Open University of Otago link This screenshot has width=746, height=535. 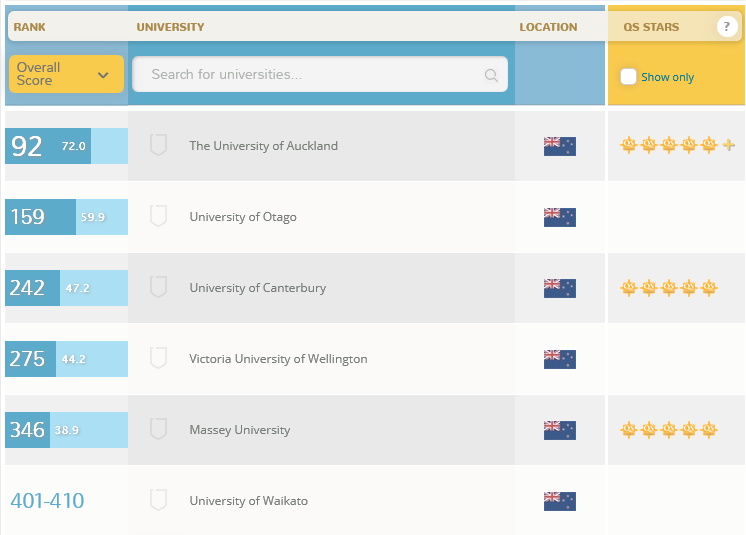(x=243, y=217)
